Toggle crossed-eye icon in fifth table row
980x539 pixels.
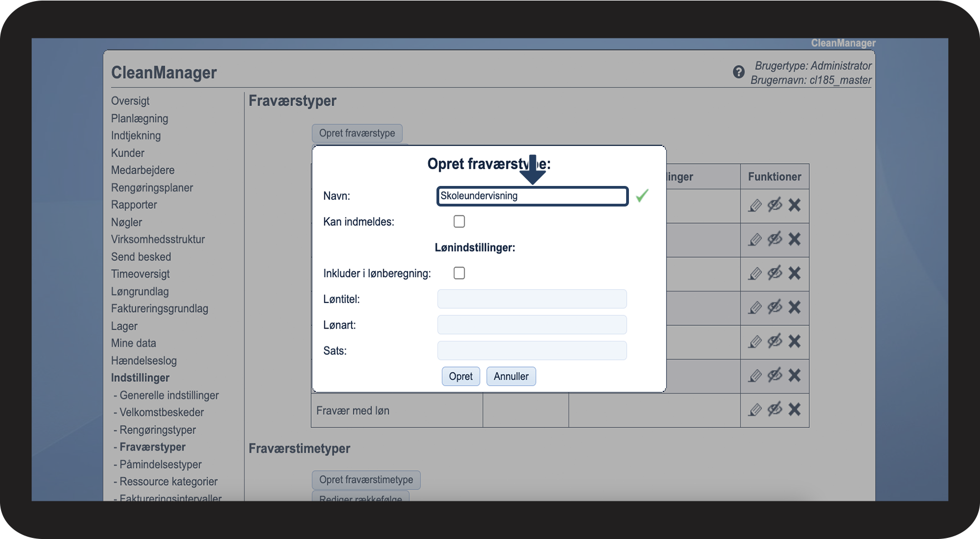pyautogui.click(x=775, y=341)
